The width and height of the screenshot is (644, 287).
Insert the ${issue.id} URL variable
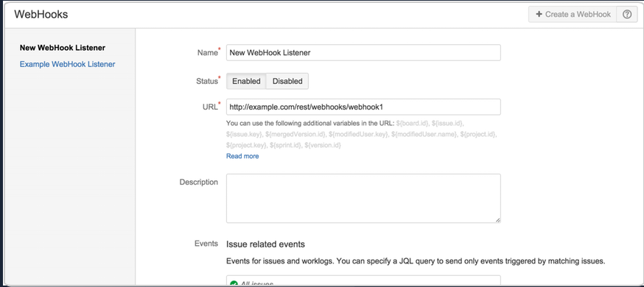coord(448,124)
